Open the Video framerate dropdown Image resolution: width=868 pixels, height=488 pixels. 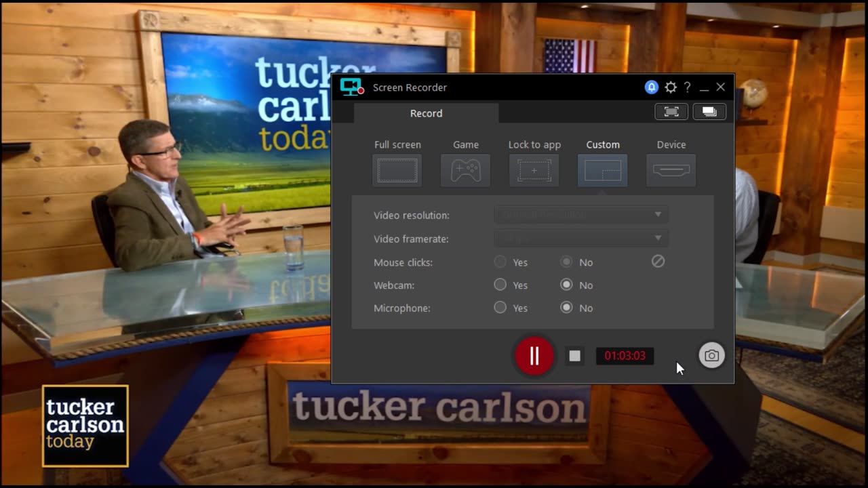pos(581,239)
